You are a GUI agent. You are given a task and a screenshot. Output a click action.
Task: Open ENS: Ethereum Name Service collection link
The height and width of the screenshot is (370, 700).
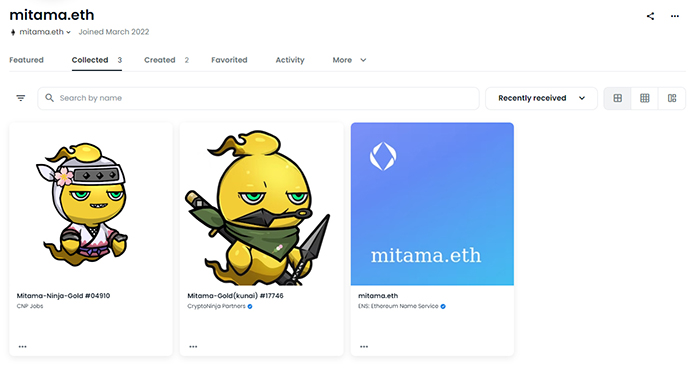(398, 306)
